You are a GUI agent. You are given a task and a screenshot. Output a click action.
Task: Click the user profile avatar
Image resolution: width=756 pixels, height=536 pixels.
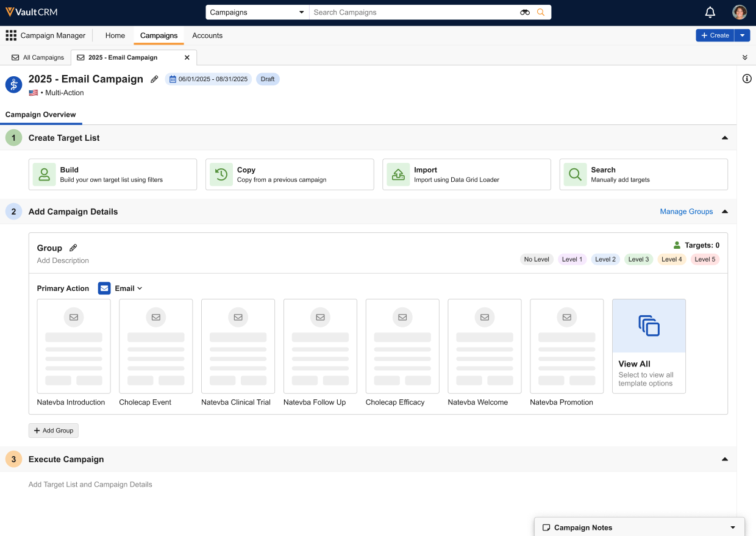point(739,12)
